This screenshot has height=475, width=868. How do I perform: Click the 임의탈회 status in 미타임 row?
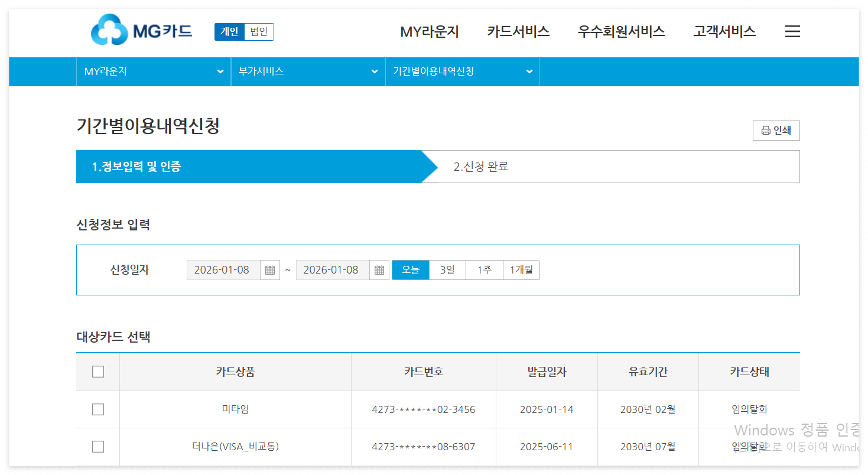(749, 409)
